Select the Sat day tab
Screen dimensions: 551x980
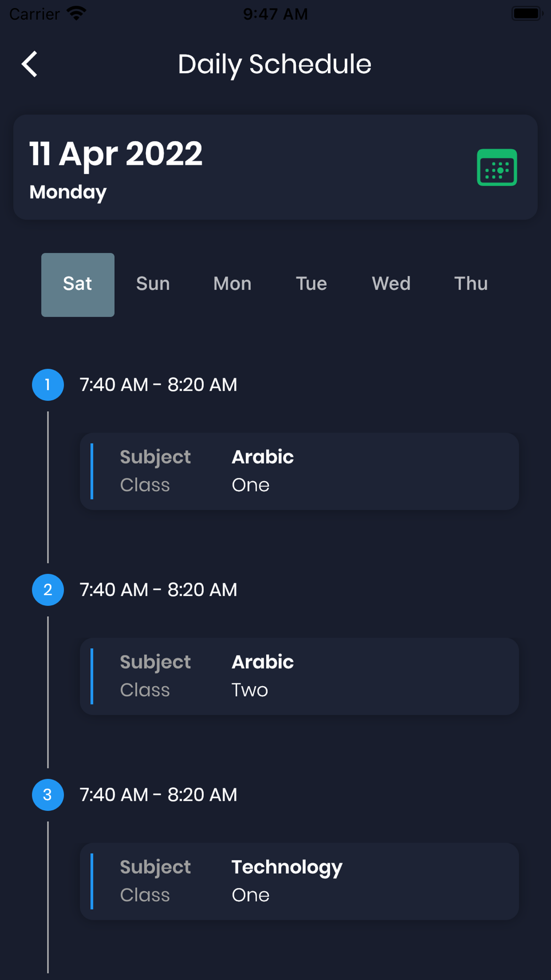(78, 284)
